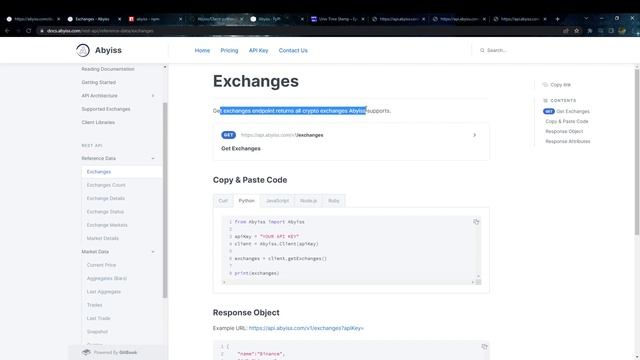640x360 pixels.
Task: Select the Python code tab
Action: click(x=247, y=201)
